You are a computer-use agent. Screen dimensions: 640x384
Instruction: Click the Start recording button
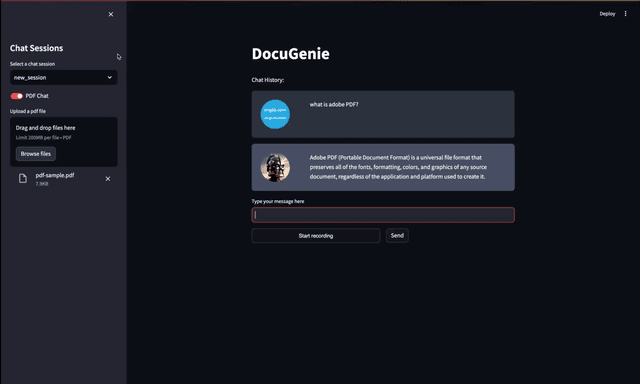click(316, 236)
